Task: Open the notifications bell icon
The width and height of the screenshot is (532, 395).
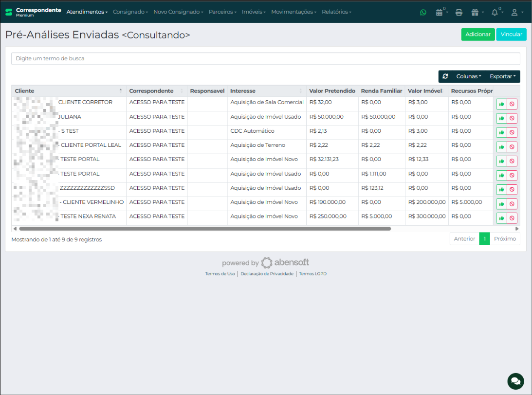Action: pyautogui.click(x=495, y=12)
